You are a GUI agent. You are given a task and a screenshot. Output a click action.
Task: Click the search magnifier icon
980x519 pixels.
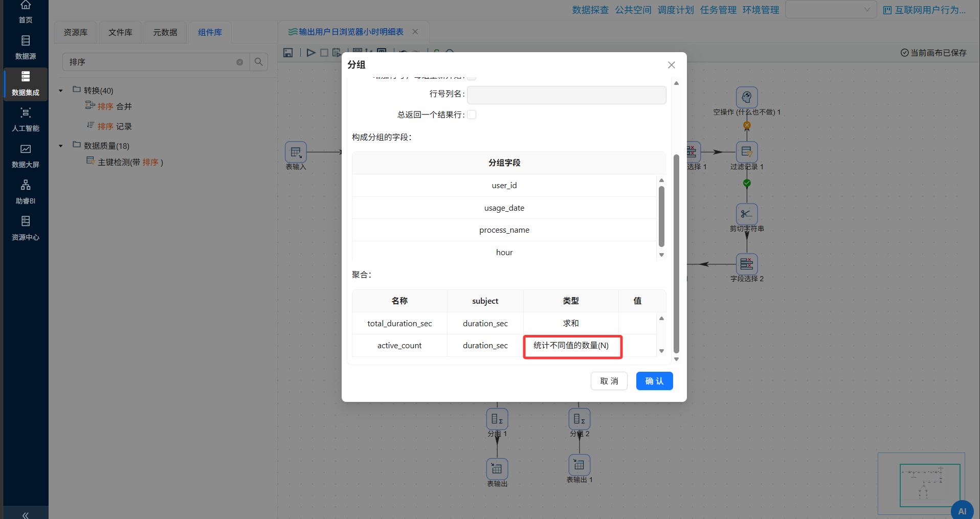tap(259, 62)
